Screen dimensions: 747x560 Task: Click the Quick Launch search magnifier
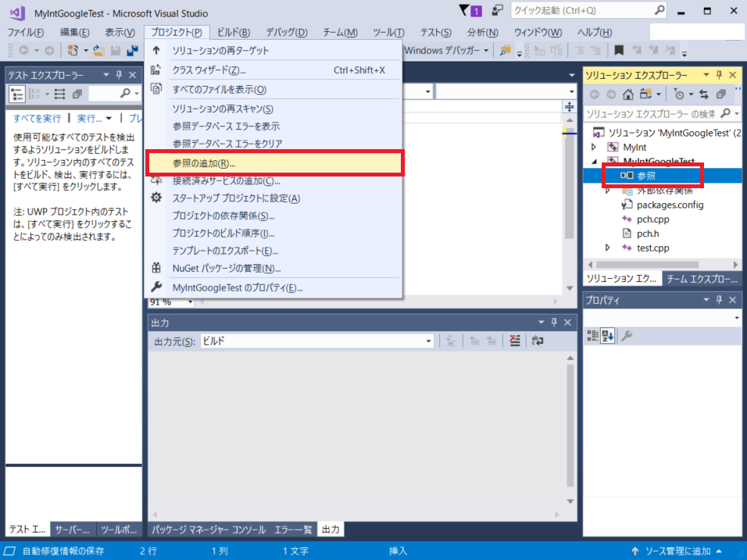click(x=659, y=10)
